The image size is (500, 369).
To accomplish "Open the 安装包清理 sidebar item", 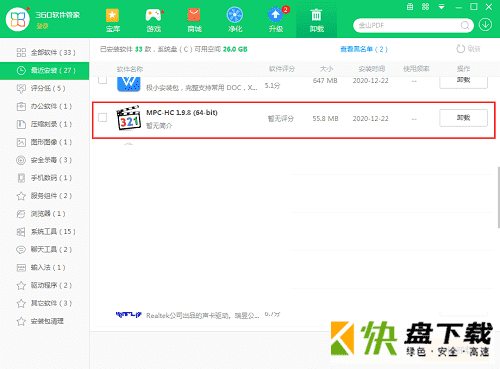I will (x=44, y=321).
